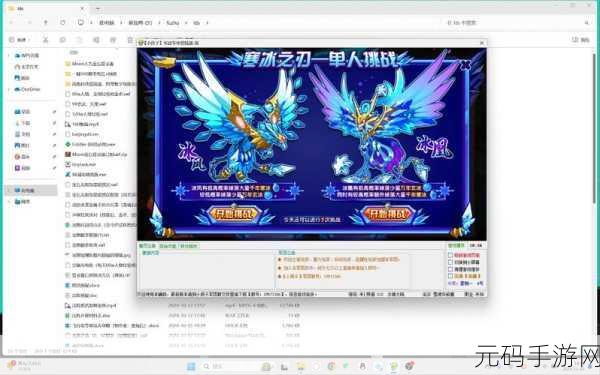
Task: Close the 寒冰之刃 challenge panel with X
Action: 465,65
